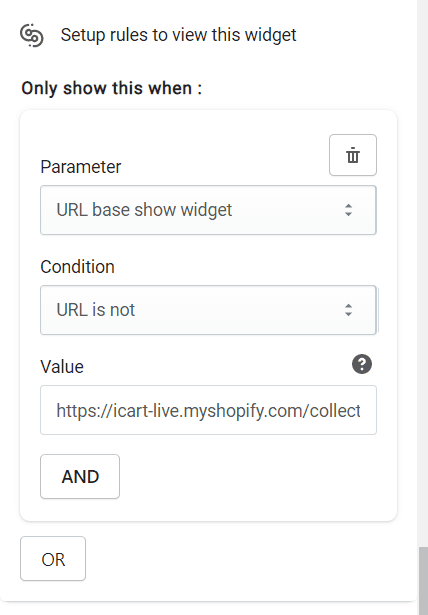The image size is (428, 615).
Task: Add an OR rule group
Action: pyautogui.click(x=53, y=559)
